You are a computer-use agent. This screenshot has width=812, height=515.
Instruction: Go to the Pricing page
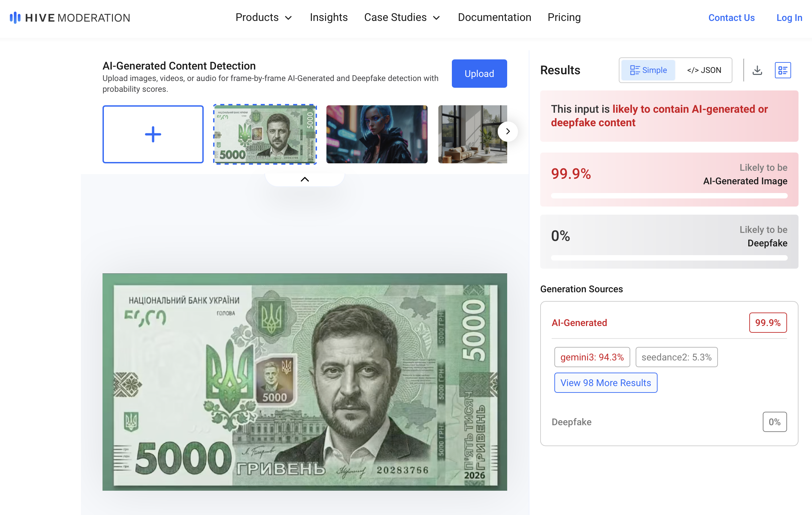click(564, 18)
